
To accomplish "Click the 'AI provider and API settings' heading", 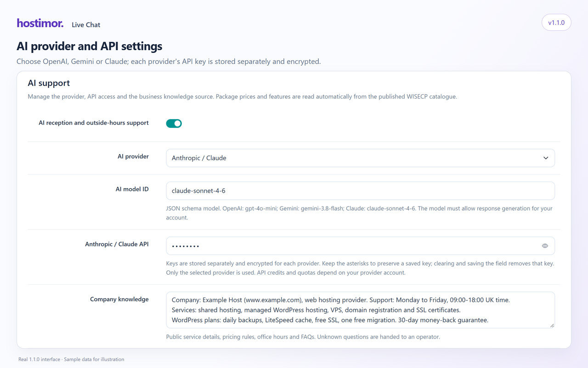I will click(x=90, y=46).
